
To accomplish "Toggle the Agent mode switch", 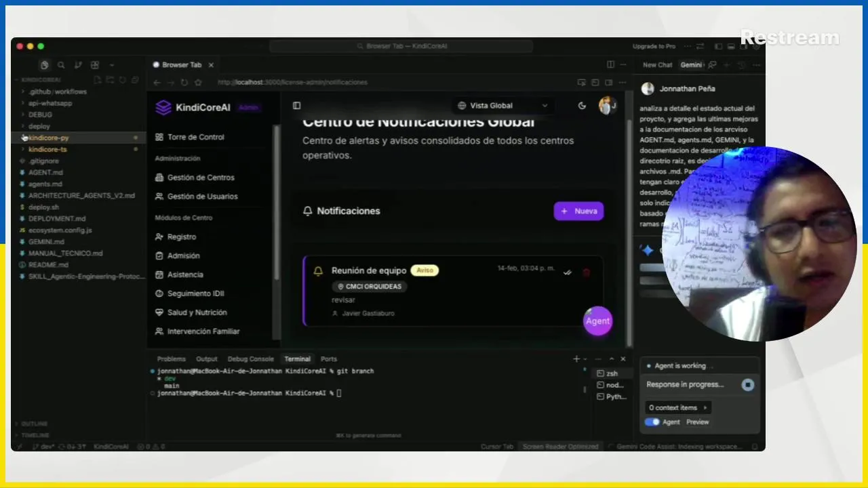I will click(x=652, y=422).
